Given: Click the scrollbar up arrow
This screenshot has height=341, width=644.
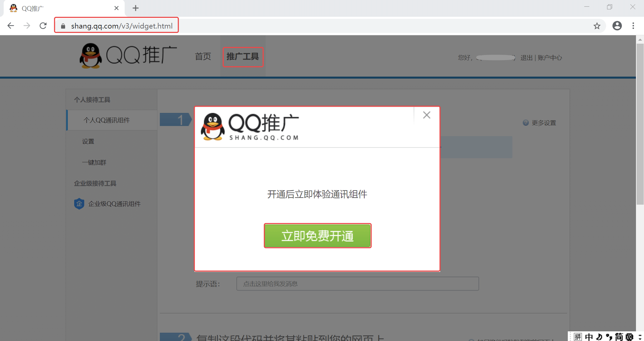Looking at the screenshot, I should [640, 40].
